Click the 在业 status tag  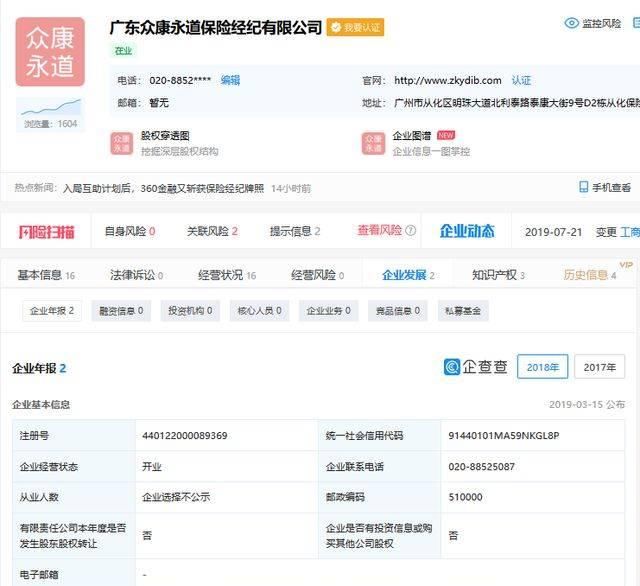(x=123, y=51)
